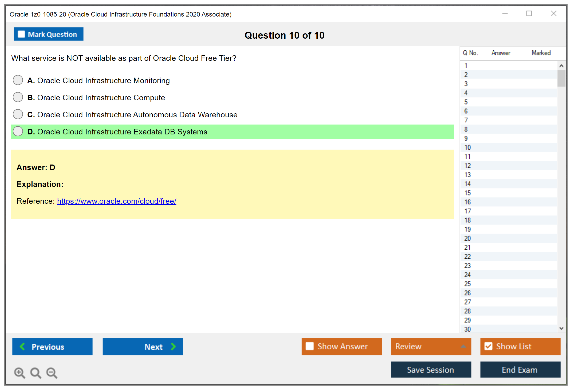Viewport: 574px width, 392px height.
Task: Tick the Mark Question checkbox
Action: pos(21,34)
